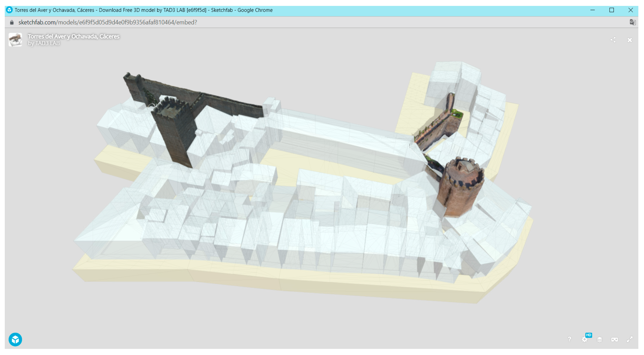Image resolution: width=644 pixels, height=355 pixels.
Task: Open the 'Torres del Aver y Ochavada, Cáceres' title link
Action: pos(74,36)
